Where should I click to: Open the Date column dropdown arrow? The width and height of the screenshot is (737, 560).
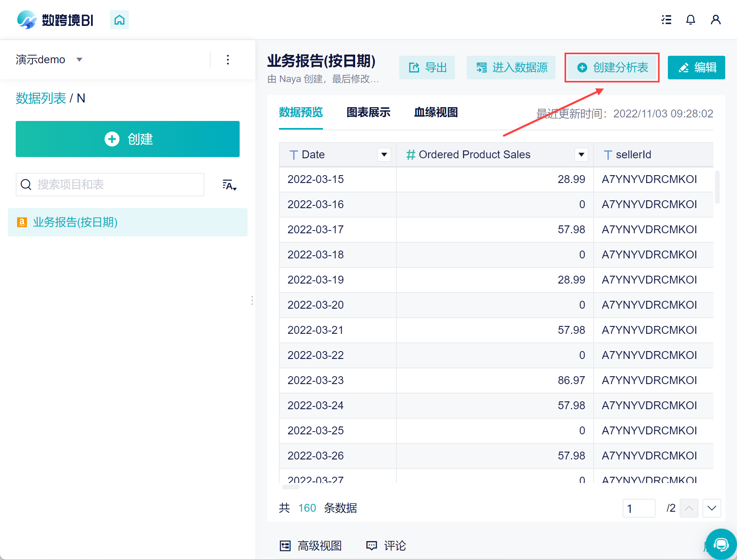384,155
